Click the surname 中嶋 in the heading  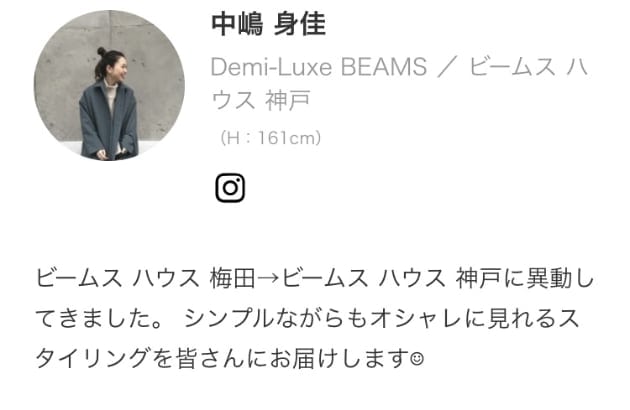click(x=237, y=24)
